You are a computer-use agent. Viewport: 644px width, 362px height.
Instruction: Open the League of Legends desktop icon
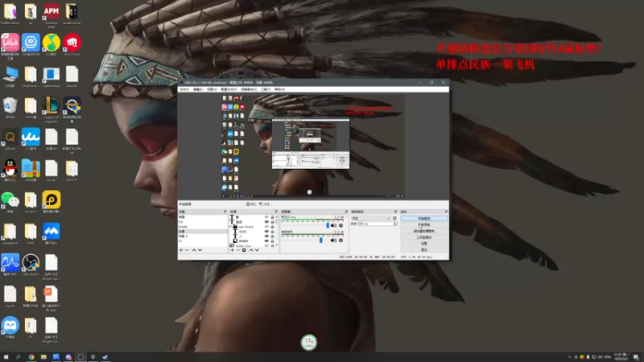pyautogui.click(x=52, y=109)
